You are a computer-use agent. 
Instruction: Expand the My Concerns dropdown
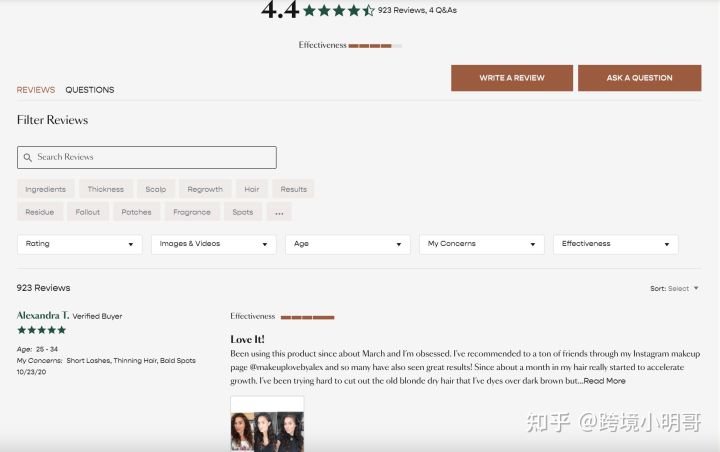[482, 244]
